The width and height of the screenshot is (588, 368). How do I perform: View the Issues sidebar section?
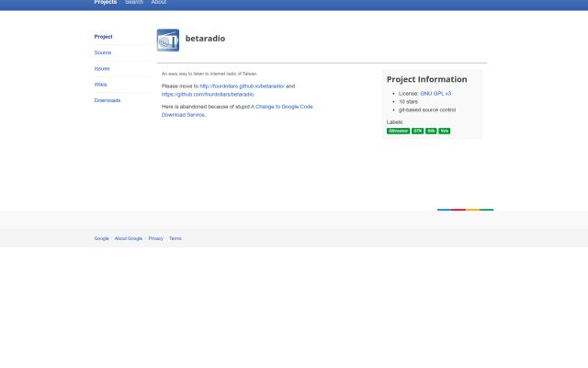pos(102,69)
